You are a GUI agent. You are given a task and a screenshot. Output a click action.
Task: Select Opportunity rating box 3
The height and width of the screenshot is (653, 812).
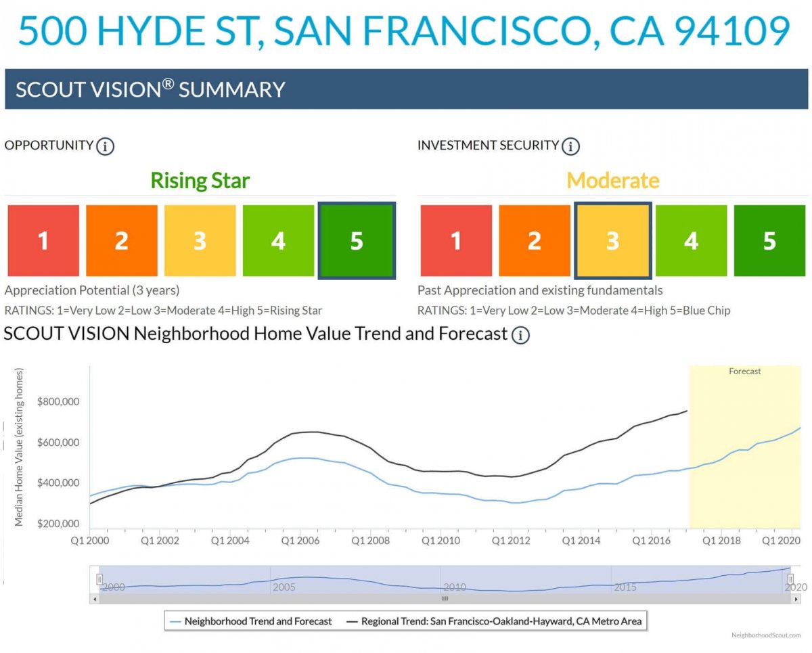(200, 241)
